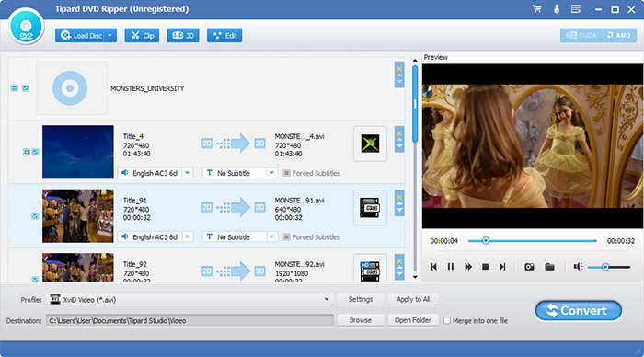
Task: Open Title_91 audio track dropdown
Action: 188,237
